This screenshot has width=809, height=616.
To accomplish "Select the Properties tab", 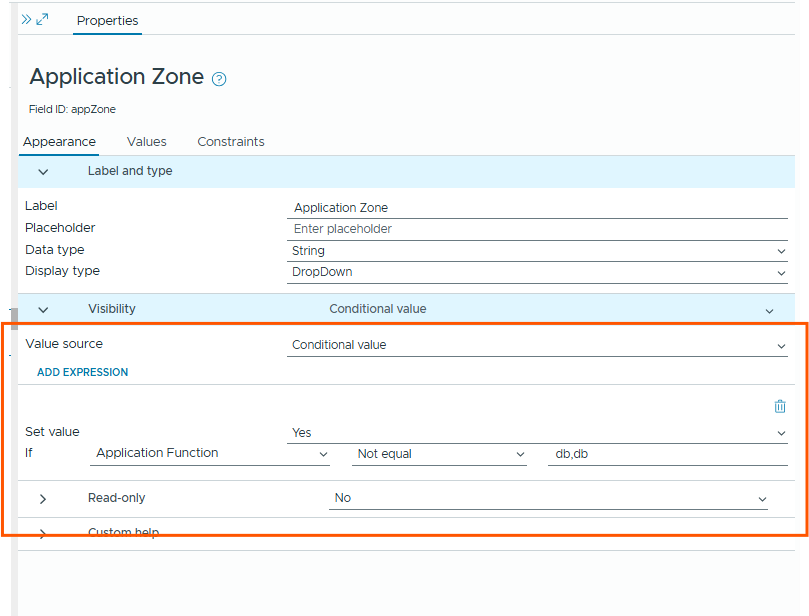I will pos(107,20).
